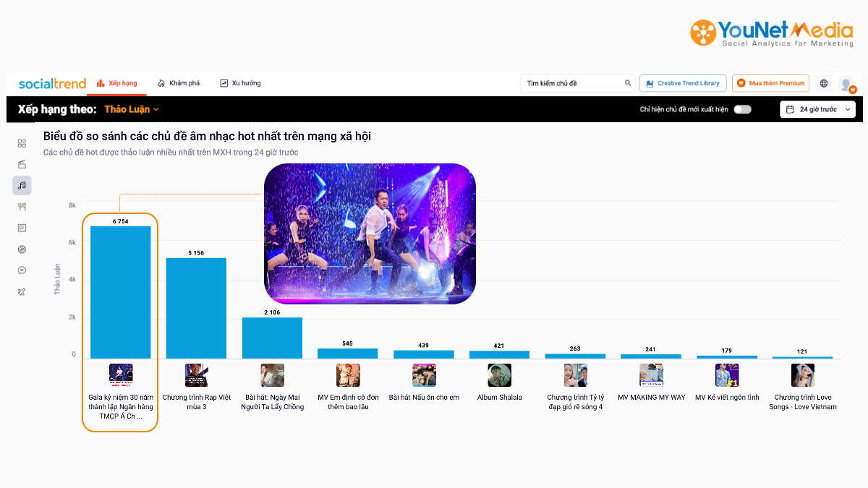Open the all categories grid icon in sidebar

point(22,143)
